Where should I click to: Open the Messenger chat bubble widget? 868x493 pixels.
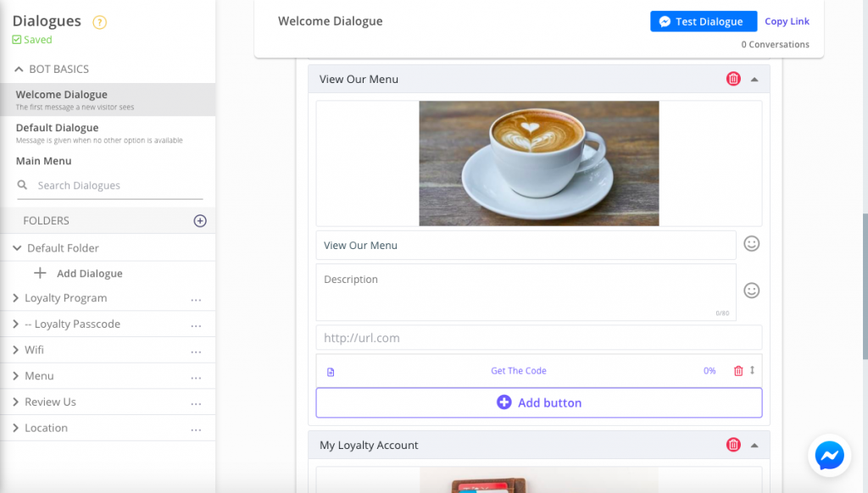pyautogui.click(x=829, y=456)
